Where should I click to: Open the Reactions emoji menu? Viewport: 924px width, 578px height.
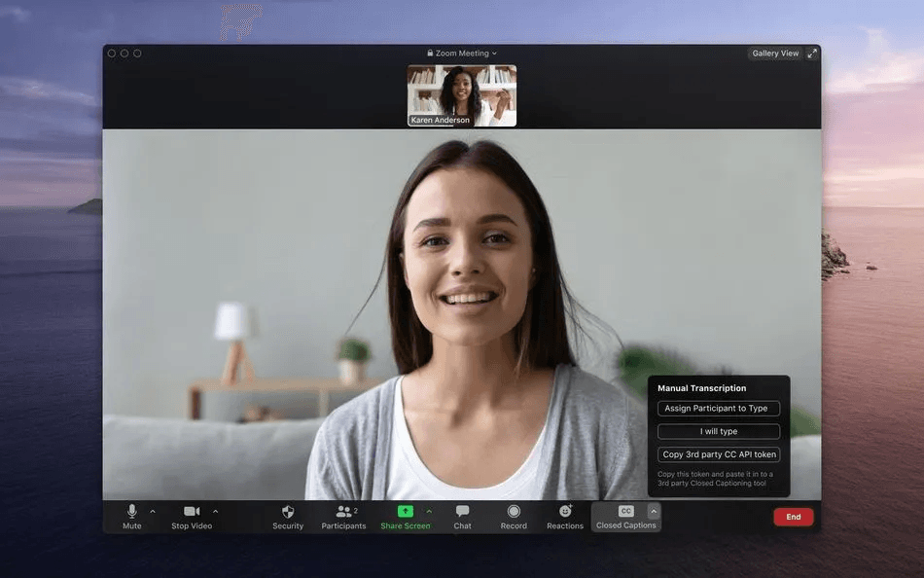pyautogui.click(x=565, y=517)
